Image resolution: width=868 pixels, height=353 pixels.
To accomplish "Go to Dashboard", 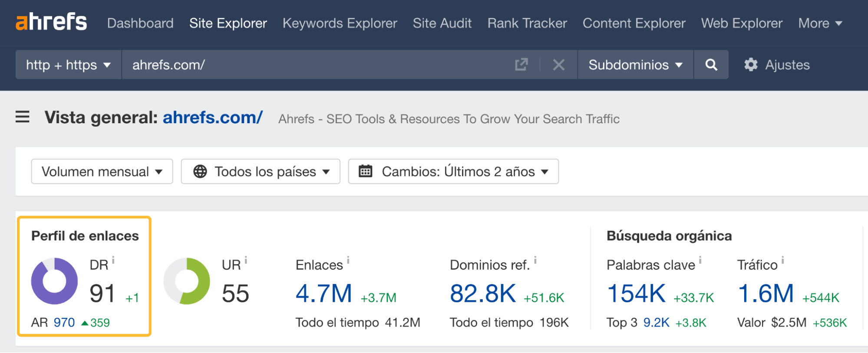I will pyautogui.click(x=140, y=23).
